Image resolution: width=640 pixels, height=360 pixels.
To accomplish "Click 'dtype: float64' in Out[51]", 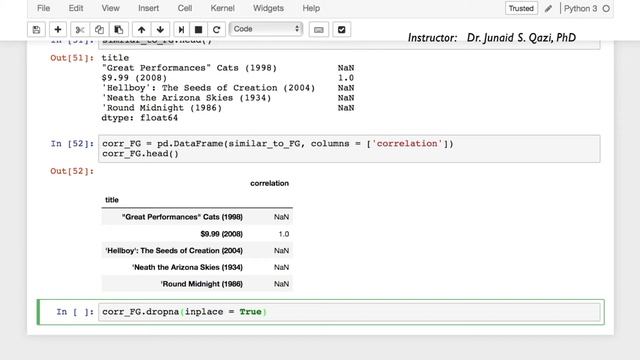I will (x=140, y=118).
